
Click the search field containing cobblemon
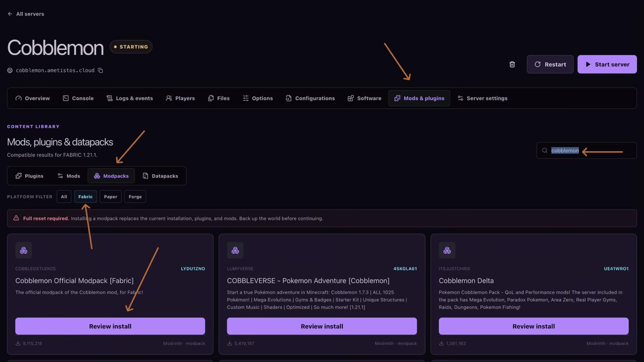587,151
